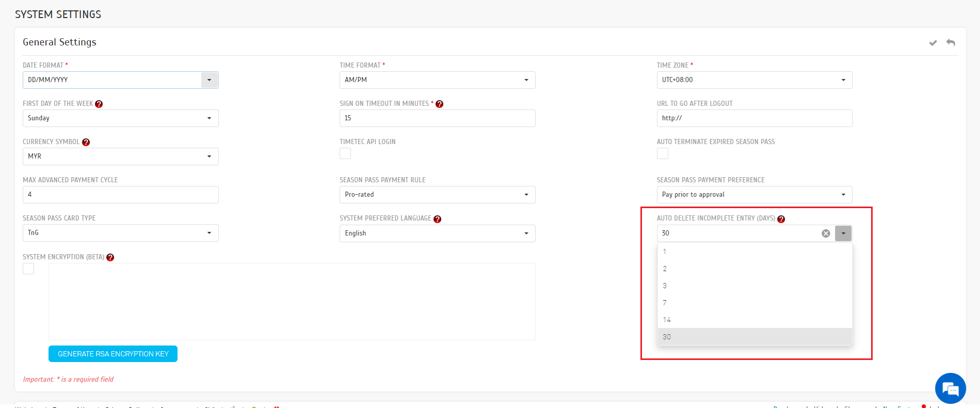The image size is (980, 408).
Task: Expand the Date Format dropdown
Action: point(209,80)
